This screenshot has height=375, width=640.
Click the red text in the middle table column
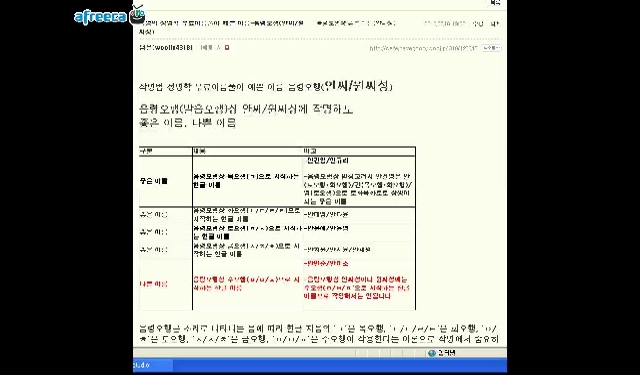[247, 284]
